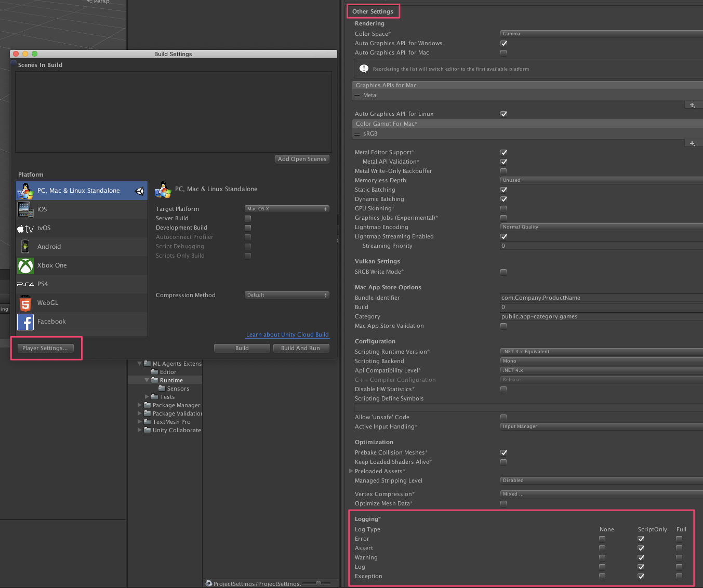Image resolution: width=703 pixels, height=588 pixels.
Task: Select the Xbox One platform icon
Action: (25, 265)
